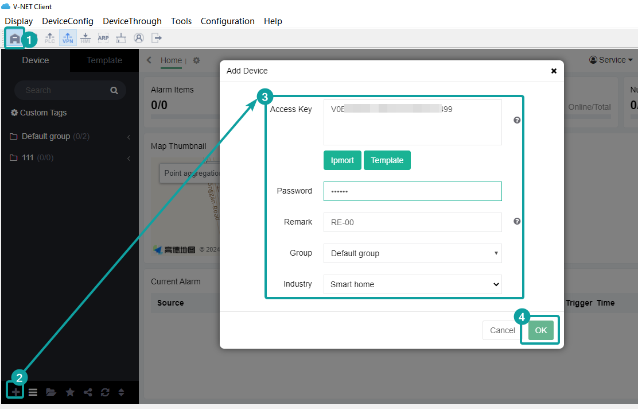Screen dimensions: 638x409
Task: Open the DeviceConfig menu
Action: (67, 21)
